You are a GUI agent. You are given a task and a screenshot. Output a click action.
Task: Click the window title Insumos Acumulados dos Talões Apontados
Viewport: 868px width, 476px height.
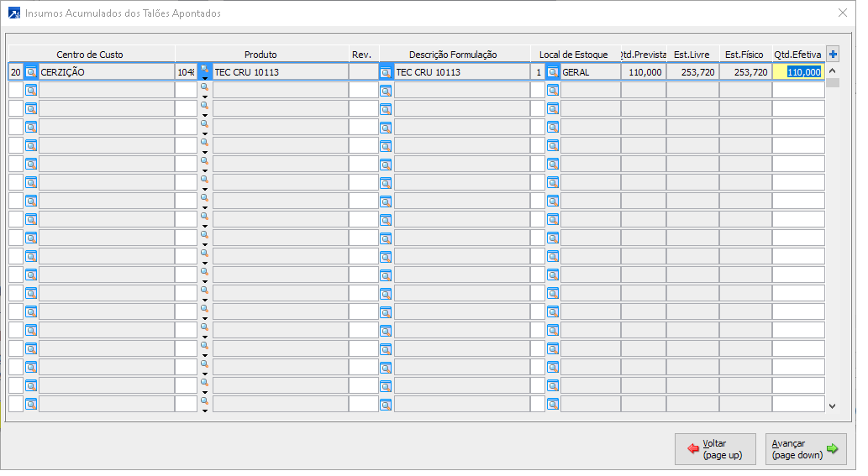click(123, 13)
